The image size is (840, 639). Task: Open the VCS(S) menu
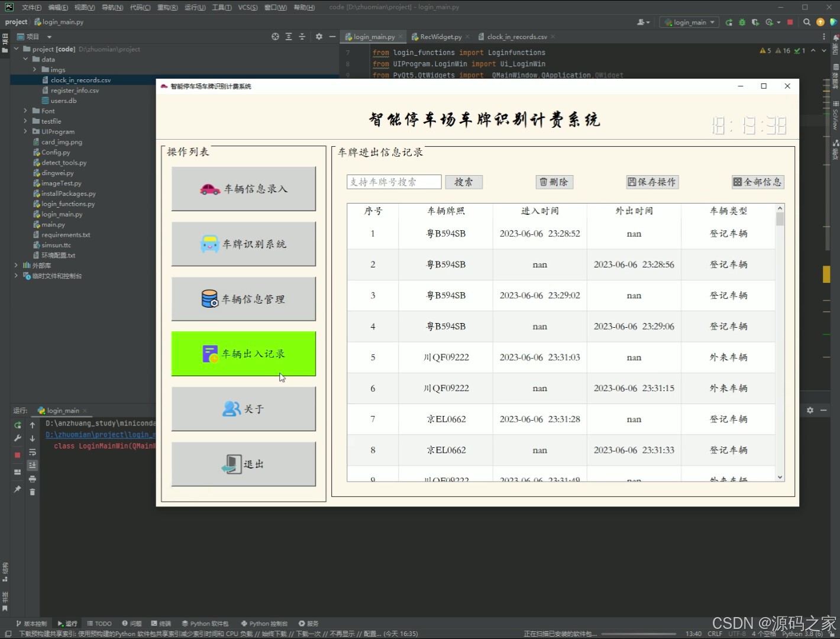[248, 7]
